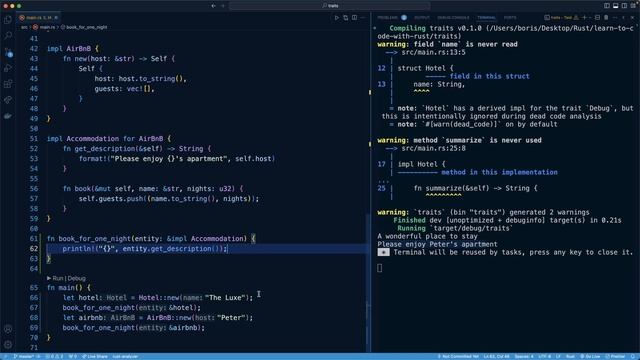Click 'impl Accommodation for AirBnB' line
The image size is (640, 360).
click(109, 139)
